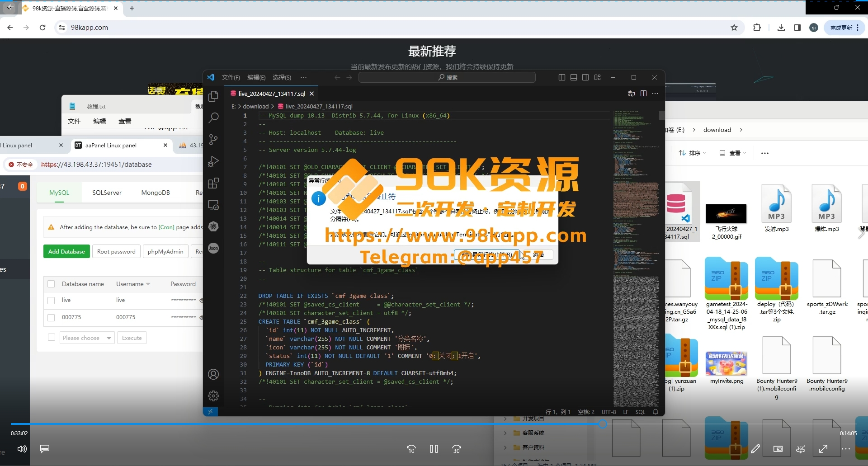Rewind the video ten seconds
This screenshot has height=466, width=868.
pos(411,449)
